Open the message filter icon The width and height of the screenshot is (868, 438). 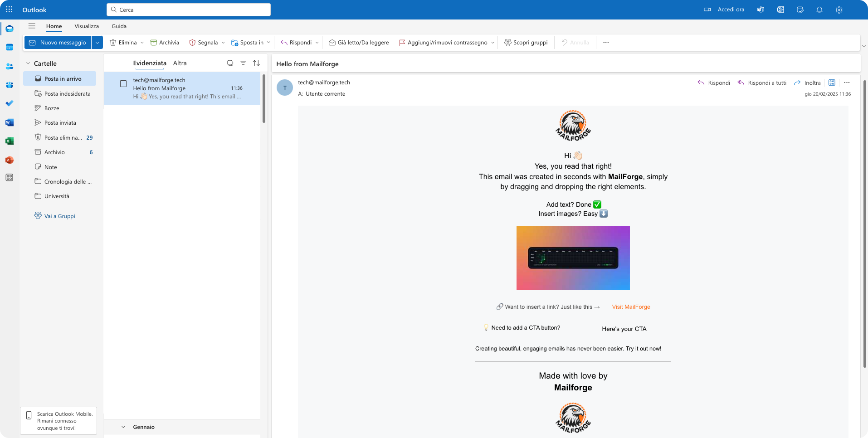click(x=243, y=63)
